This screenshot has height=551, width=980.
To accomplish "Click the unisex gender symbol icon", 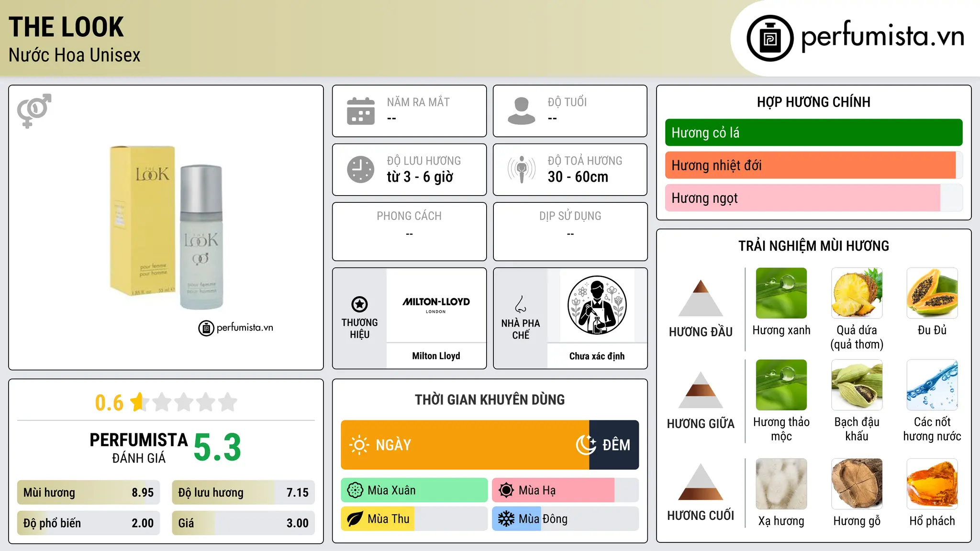I will click(34, 110).
